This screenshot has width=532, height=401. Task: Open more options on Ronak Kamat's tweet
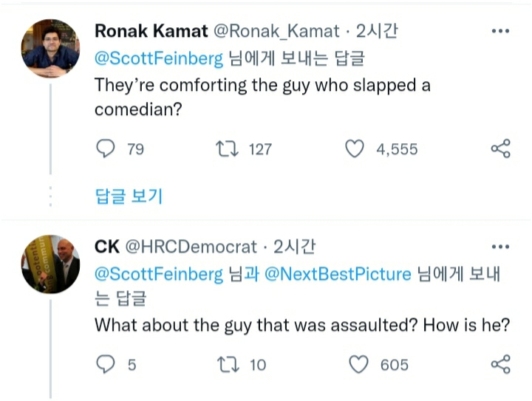tap(500, 32)
